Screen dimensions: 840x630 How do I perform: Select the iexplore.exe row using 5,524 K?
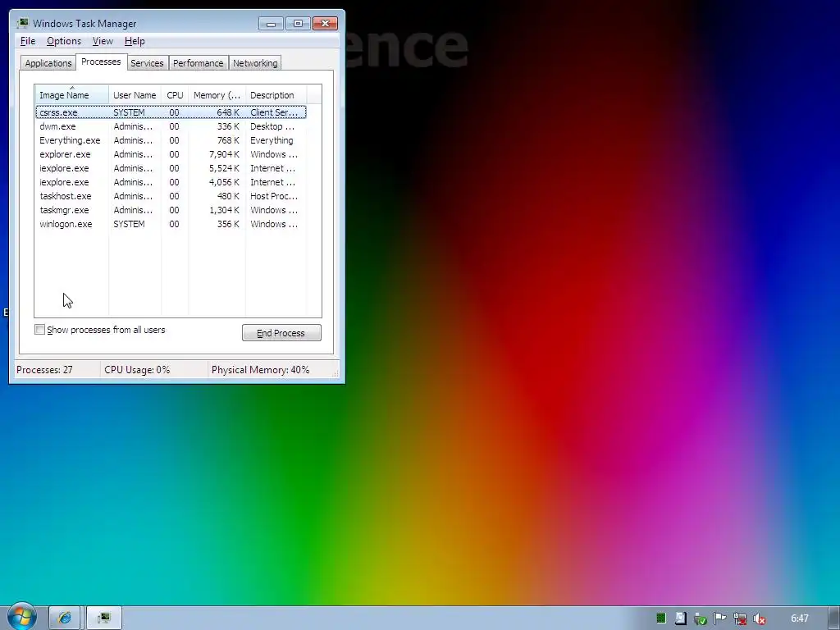[x=171, y=168]
